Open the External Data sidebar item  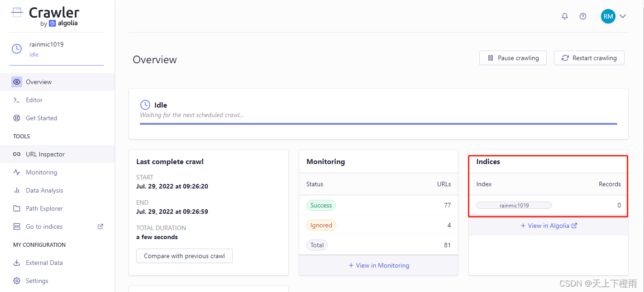click(57, 263)
